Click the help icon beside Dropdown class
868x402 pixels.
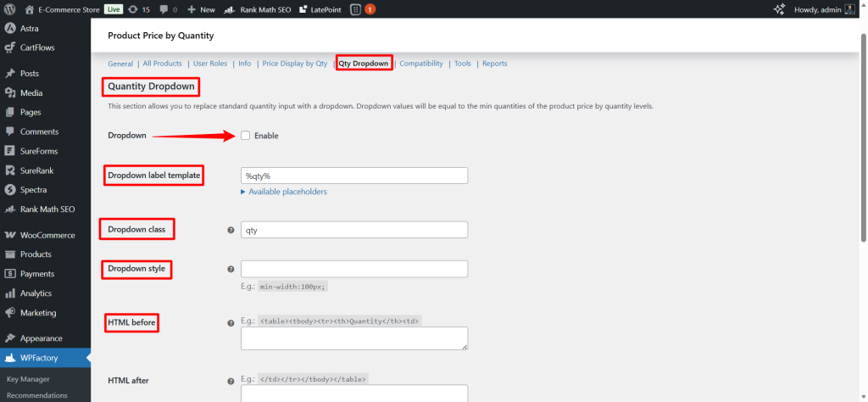point(231,230)
